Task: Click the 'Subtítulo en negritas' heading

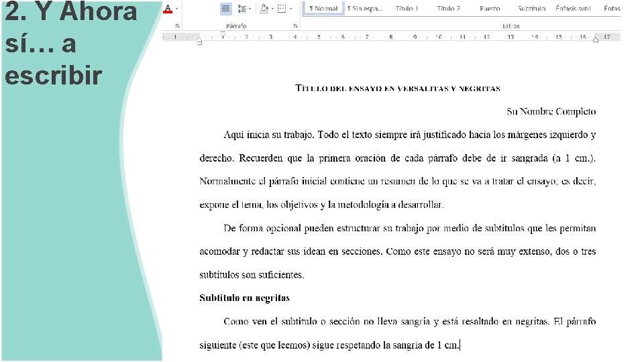Action: 244,298
